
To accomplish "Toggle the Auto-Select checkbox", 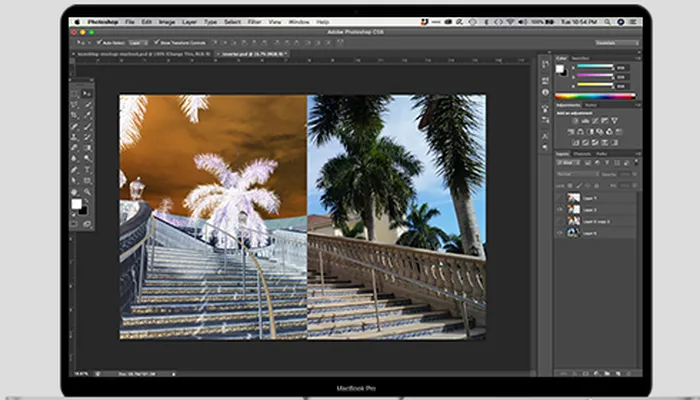I will (x=99, y=42).
